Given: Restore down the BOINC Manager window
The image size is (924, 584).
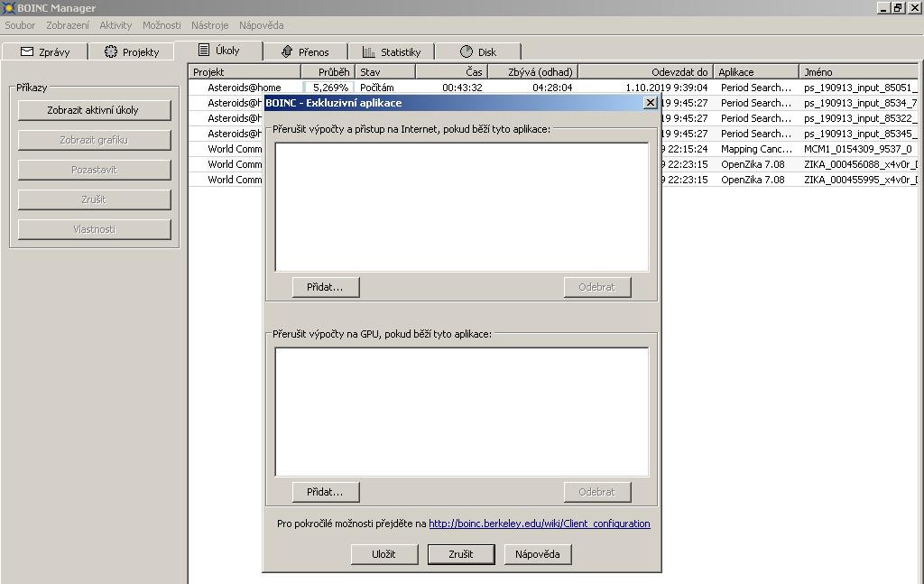Looking at the screenshot, I should pos(896,7).
